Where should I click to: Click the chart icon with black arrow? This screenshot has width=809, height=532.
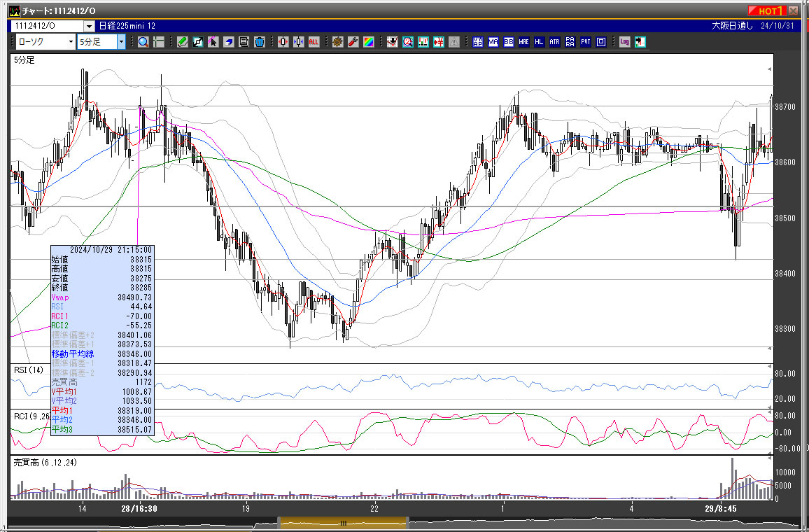click(x=640, y=42)
